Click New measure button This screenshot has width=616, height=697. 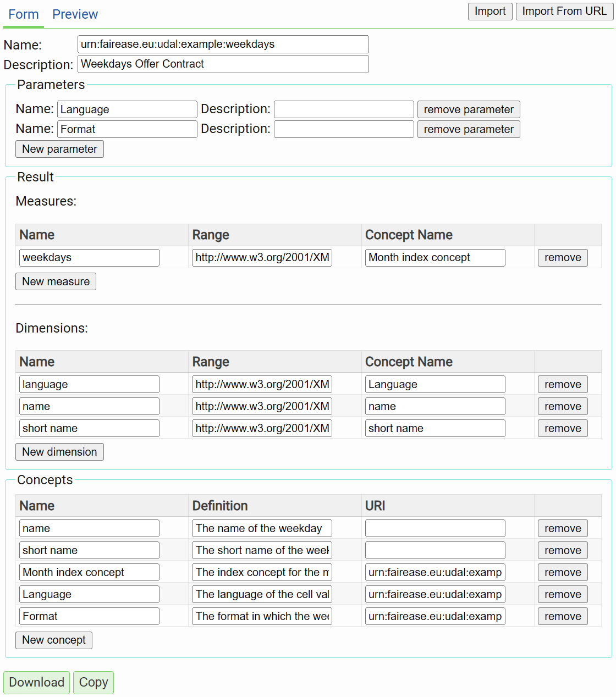(x=56, y=281)
